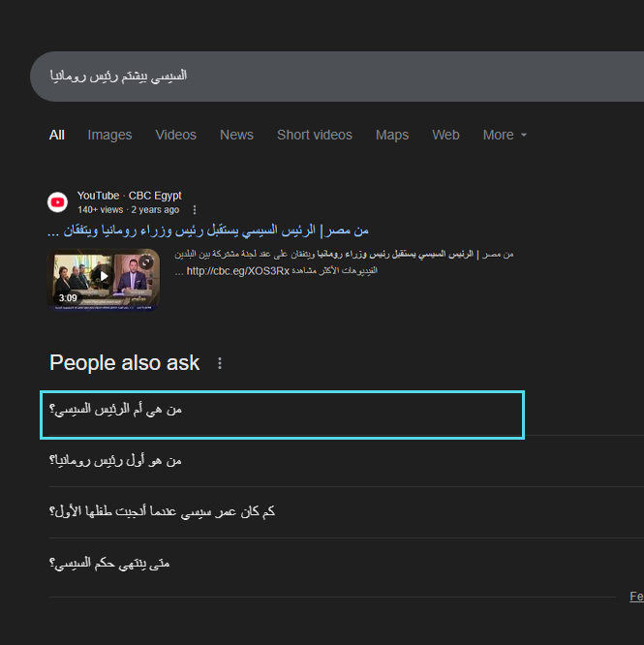Open the Web results tab
Screen dimensions: 644x645
pyautogui.click(x=445, y=135)
